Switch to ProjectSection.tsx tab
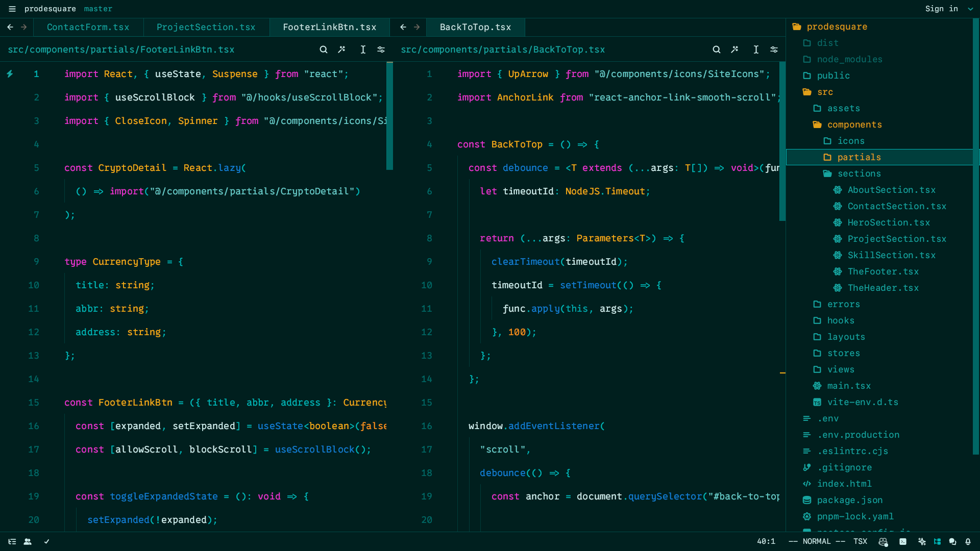Viewport: 980px width, 551px height. tap(206, 27)
